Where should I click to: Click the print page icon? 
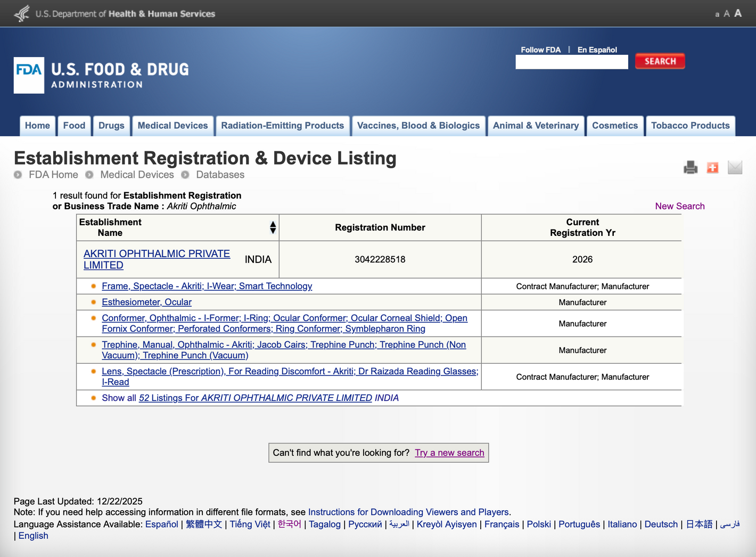point(691,167)
